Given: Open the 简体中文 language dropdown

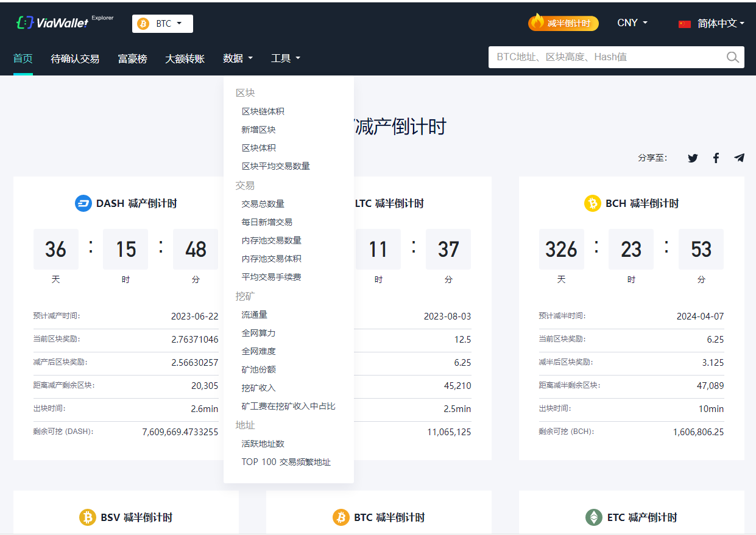Looking at the screenshot, I should click(712, 24).
